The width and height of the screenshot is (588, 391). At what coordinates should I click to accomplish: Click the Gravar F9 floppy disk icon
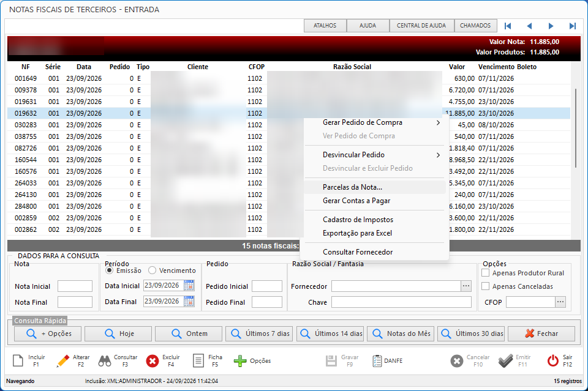(331, 361)
